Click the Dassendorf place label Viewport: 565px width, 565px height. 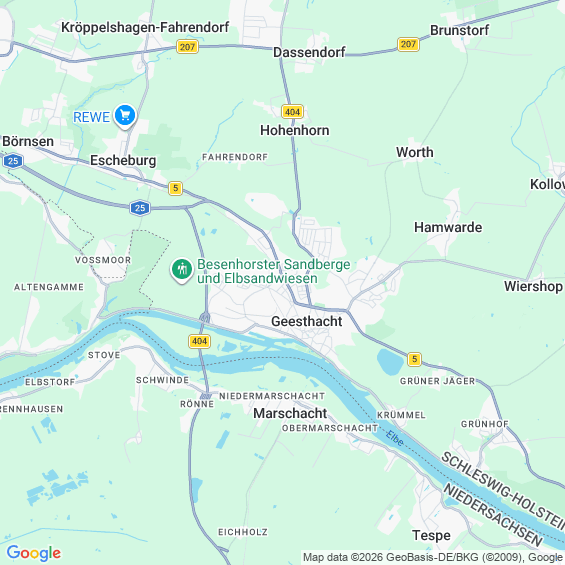click(309, 52)
